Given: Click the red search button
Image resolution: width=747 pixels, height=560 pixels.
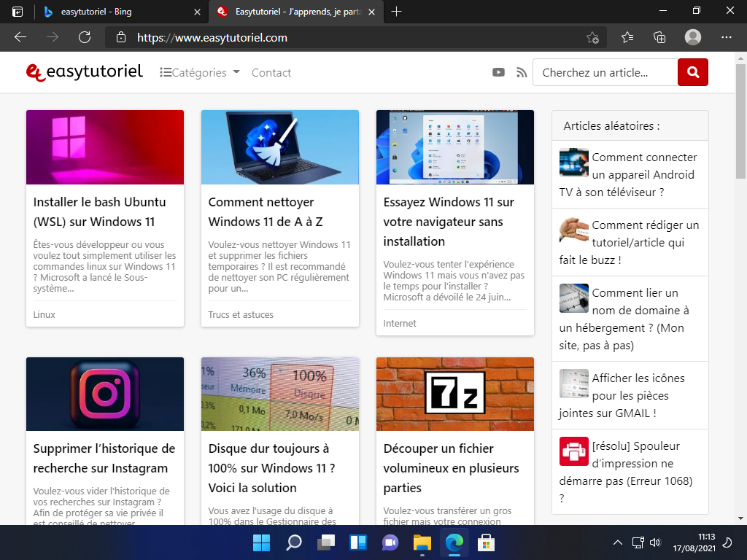Looking at the screenshot, I should pyautogui.click(x=693, y=72).
